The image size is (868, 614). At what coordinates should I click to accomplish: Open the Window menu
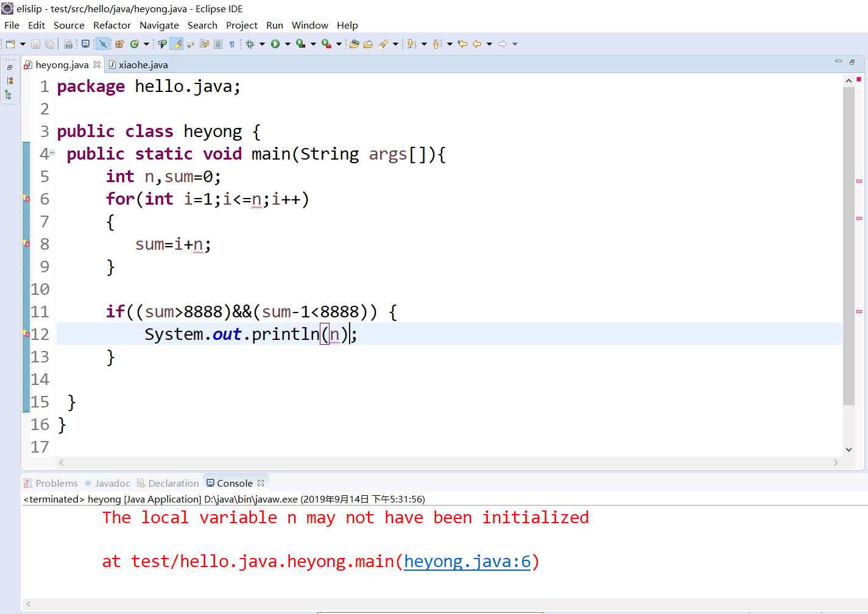coord(310,25)
